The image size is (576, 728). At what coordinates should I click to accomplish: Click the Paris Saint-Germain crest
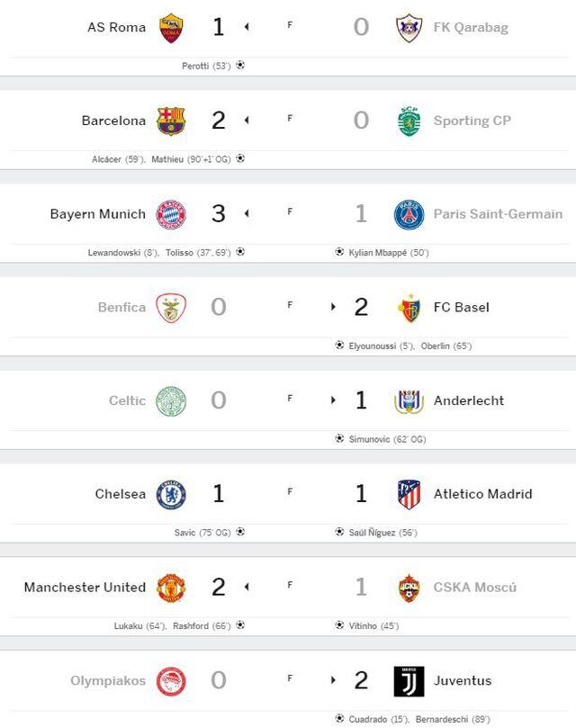coord(409,214)
